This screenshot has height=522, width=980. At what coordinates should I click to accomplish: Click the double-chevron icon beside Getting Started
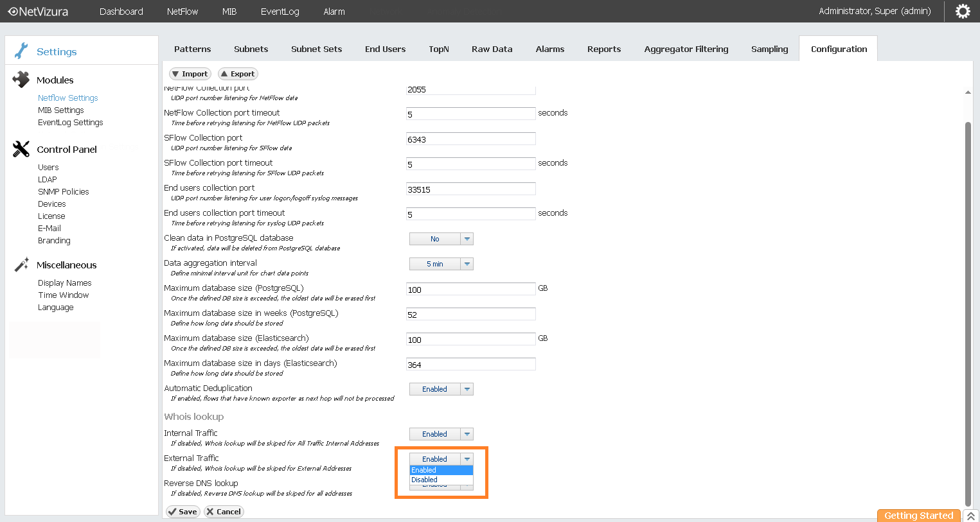(x=970, y=516)
